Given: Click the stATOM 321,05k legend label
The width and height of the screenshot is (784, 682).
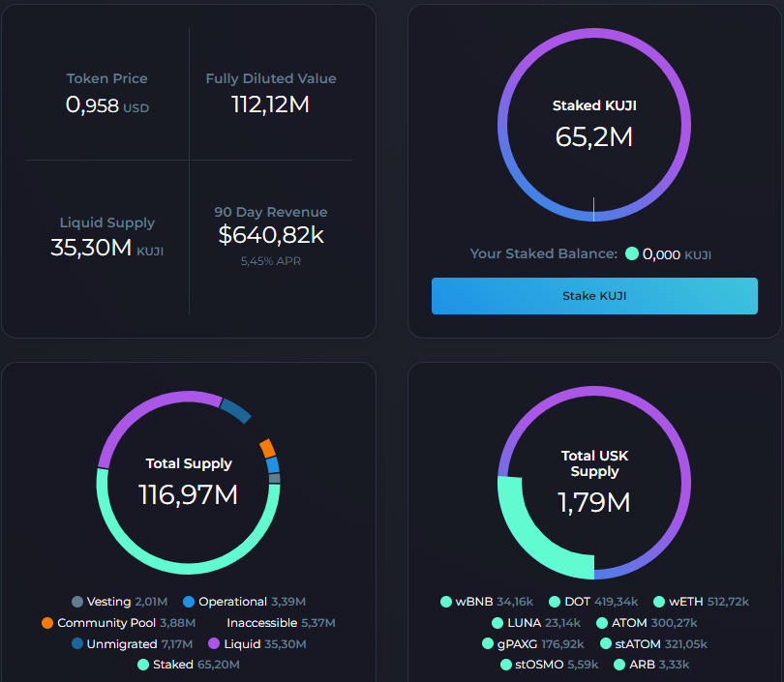Looking at the screenshot, I should click(661, 644).
